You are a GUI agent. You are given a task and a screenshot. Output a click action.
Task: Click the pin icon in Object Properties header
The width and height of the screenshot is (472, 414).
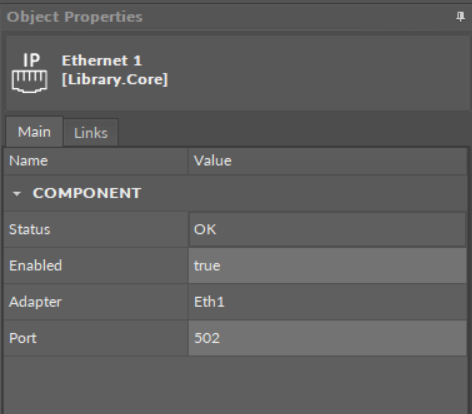click(460, 17)
